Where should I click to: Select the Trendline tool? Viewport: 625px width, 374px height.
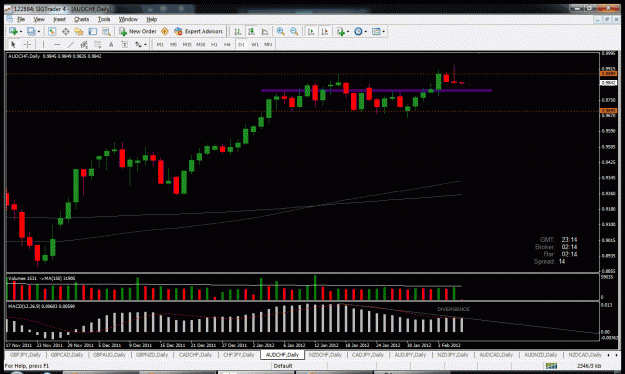click(x=71, y=45)
